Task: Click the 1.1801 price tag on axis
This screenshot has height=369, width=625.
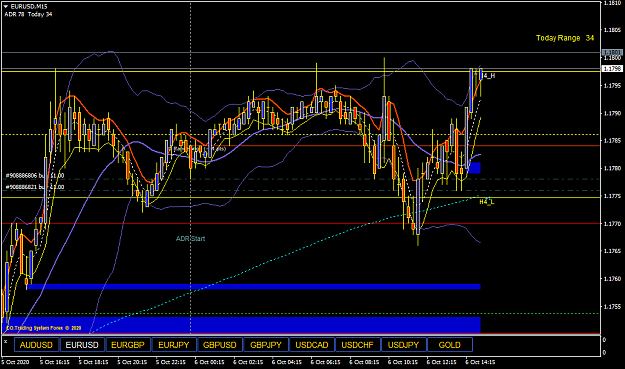Action: (x=612, y=53)
